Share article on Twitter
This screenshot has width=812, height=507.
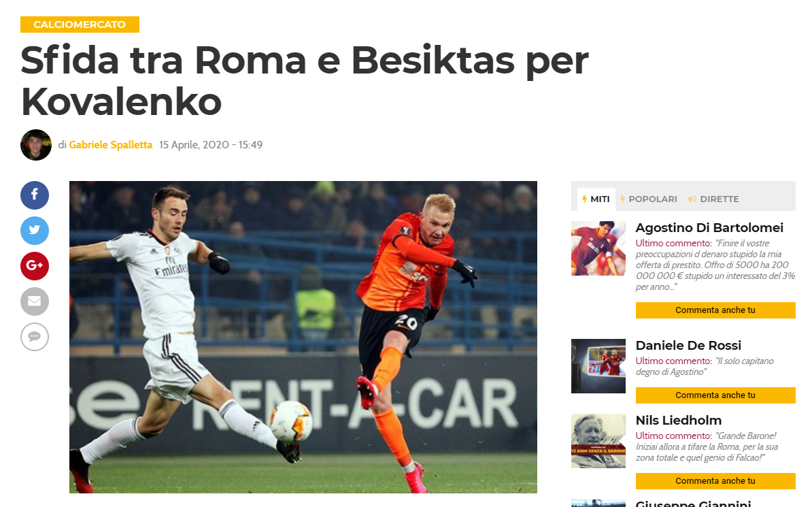tap(35, 230)
